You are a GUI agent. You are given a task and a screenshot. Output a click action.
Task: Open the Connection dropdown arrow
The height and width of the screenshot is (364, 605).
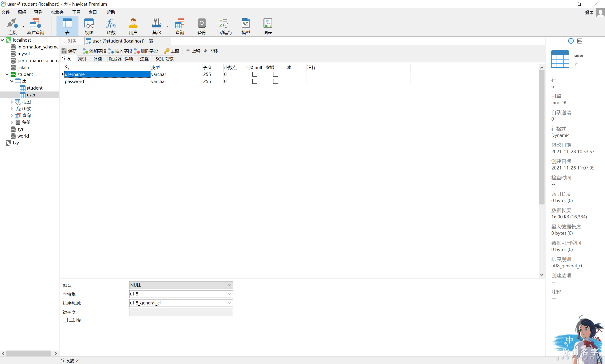pos(24,26)
